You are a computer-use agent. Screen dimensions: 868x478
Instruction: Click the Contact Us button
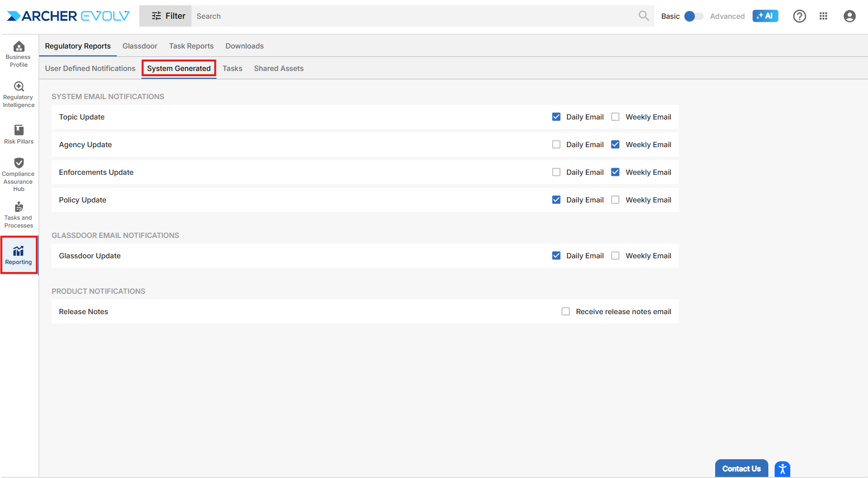[741, 469]
